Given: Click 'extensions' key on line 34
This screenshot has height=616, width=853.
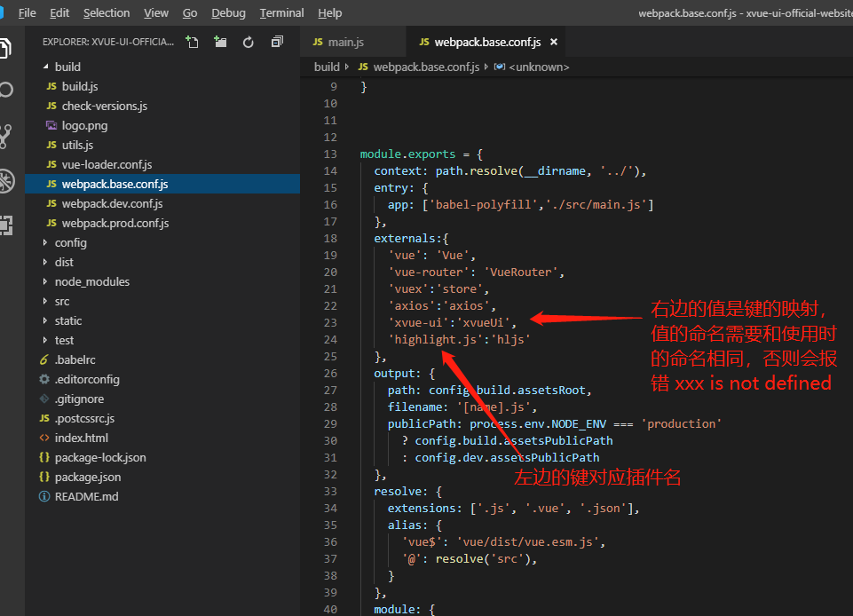Looking at the screenshot, I should (x=421, y=509).
